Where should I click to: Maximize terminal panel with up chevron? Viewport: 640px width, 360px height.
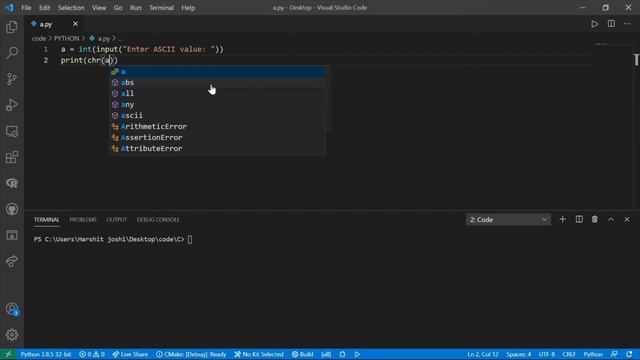pyautogui.click(x=611, y=220)
